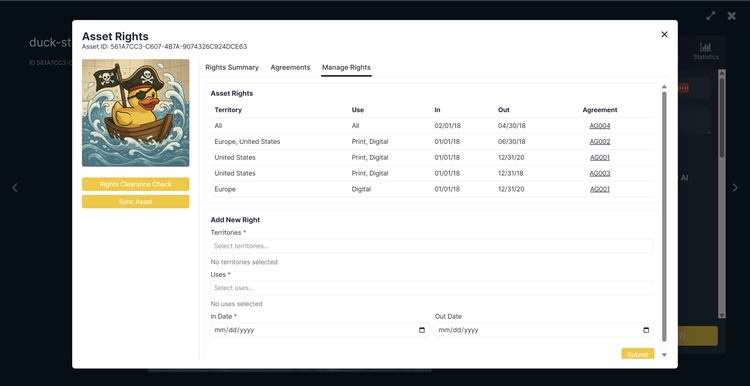The image size is (750, 386).
Task: Switch to the Agreements tab
Action: (290, 67)
